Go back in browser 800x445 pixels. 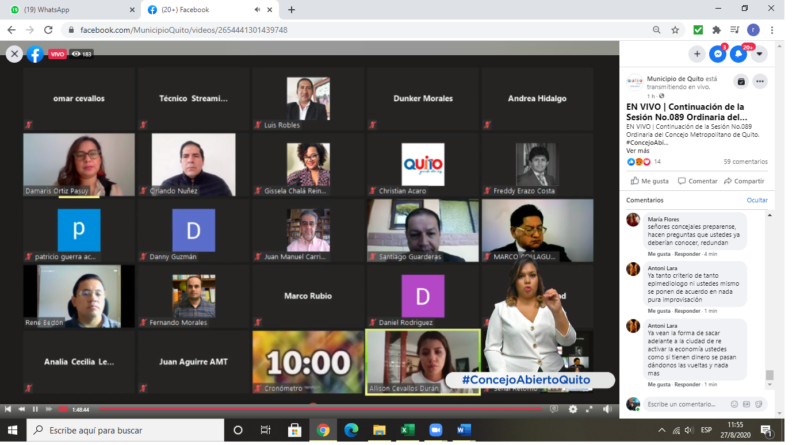tap(11, 30)
